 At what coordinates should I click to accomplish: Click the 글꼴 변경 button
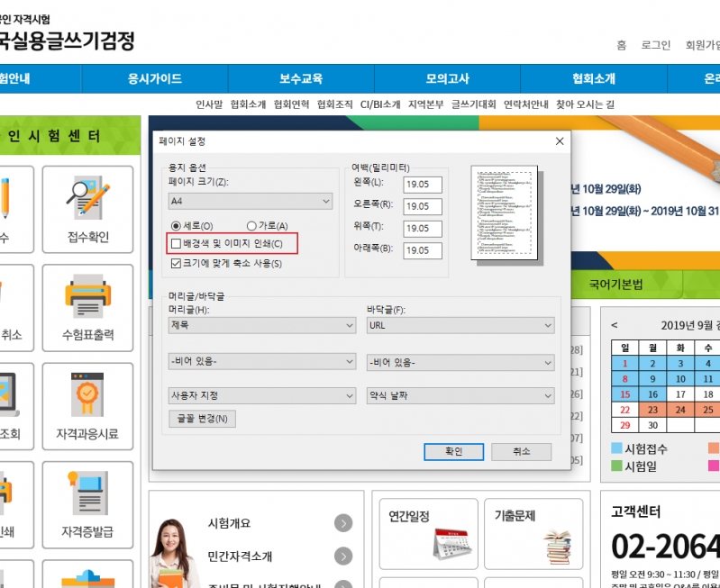coord(202,419)
